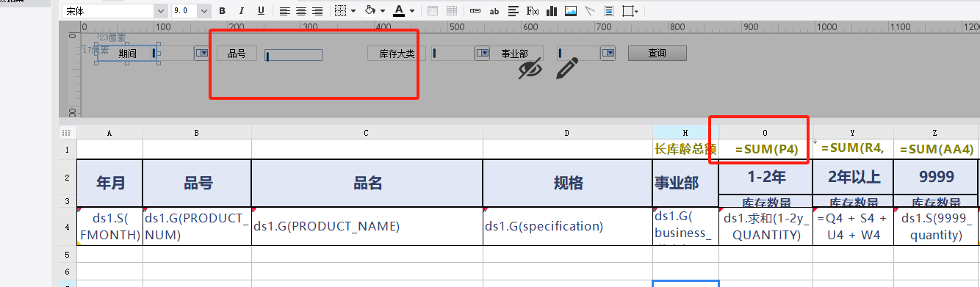Screen dimensions: 980x287
Task: Insert sub-report element
Action: (x=609, y=11)
